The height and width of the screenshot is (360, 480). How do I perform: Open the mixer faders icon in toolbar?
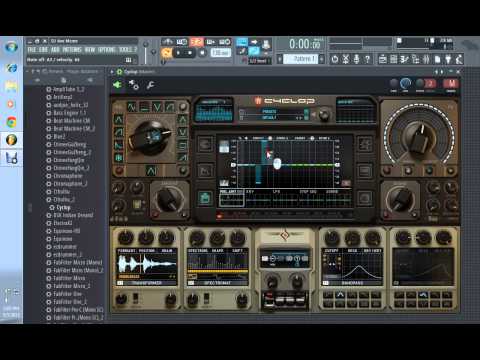tap(426, 59)
